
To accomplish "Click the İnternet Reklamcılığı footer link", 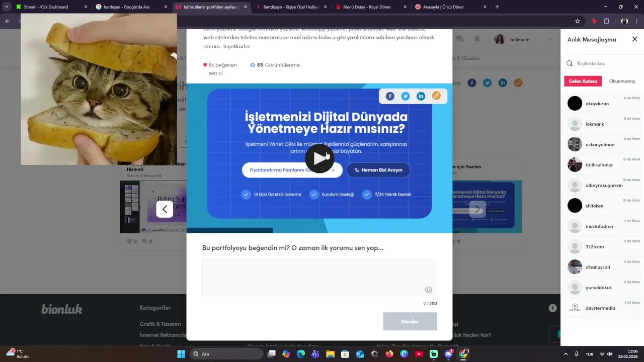I will click(163, 335).
